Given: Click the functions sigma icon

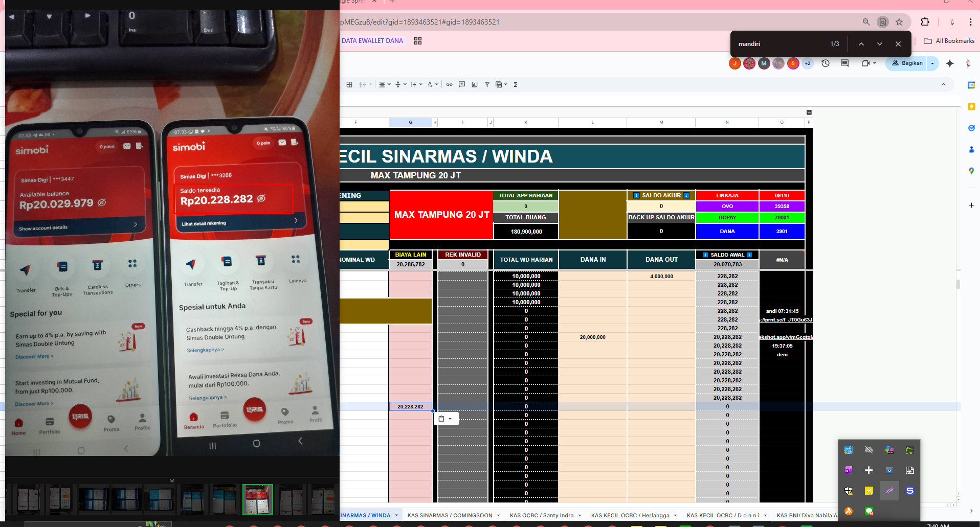Looking at the screenshot, I should point(516,84).
